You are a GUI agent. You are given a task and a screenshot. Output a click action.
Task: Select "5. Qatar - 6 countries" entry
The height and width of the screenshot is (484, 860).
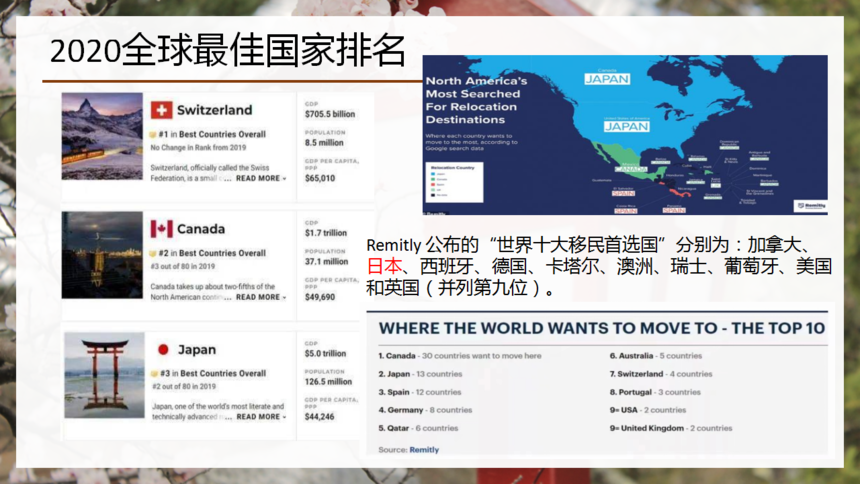coord(418,428)
